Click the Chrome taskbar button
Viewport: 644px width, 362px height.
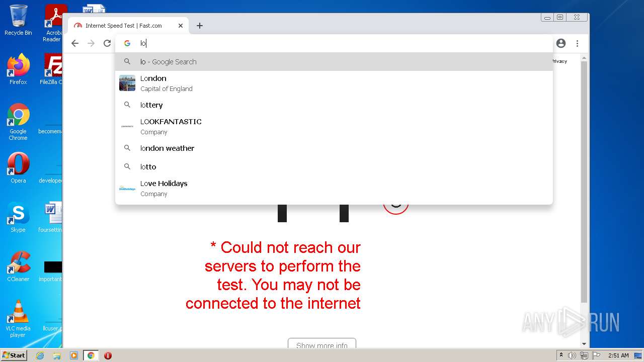[x=91, y=355]
